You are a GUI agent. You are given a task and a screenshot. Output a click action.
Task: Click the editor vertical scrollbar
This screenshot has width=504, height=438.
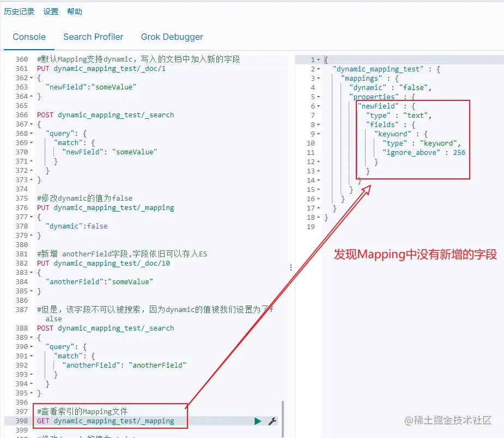coord(283,419)
